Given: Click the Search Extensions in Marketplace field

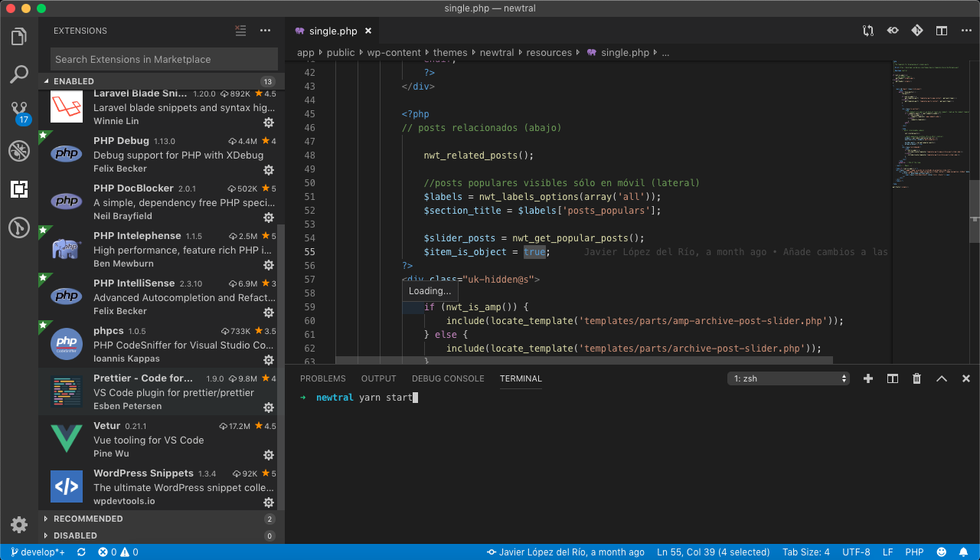Looking at the screenshot, I should tap(165, 59).
